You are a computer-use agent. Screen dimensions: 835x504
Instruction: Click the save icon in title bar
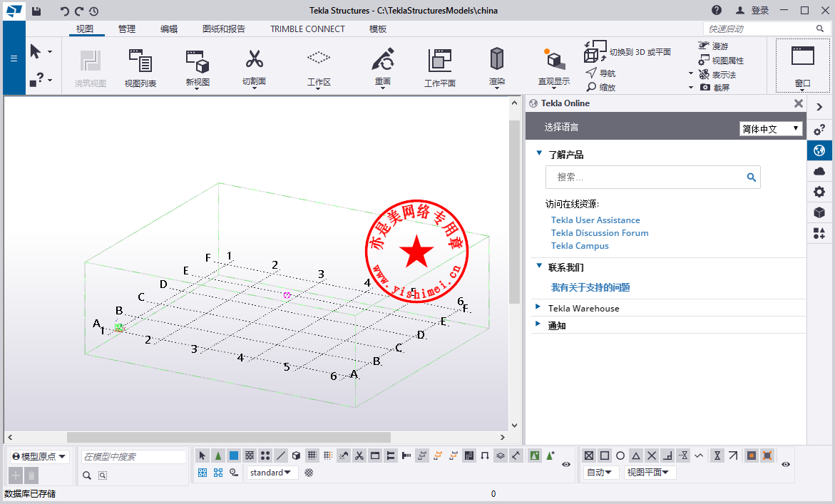36,11
